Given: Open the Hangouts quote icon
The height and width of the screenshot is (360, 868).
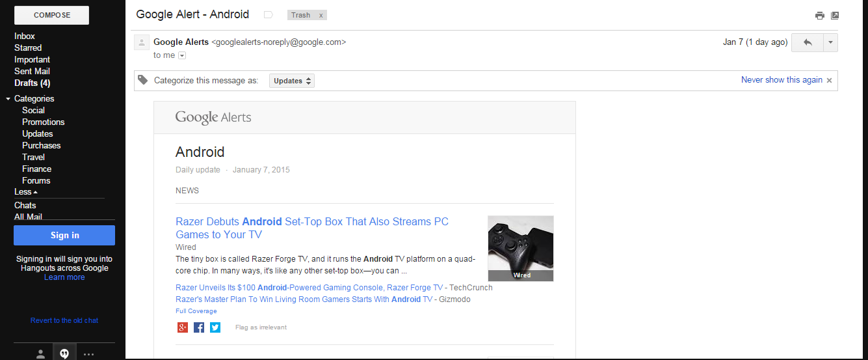Looking at the screenshot, I should click(64, 353).
